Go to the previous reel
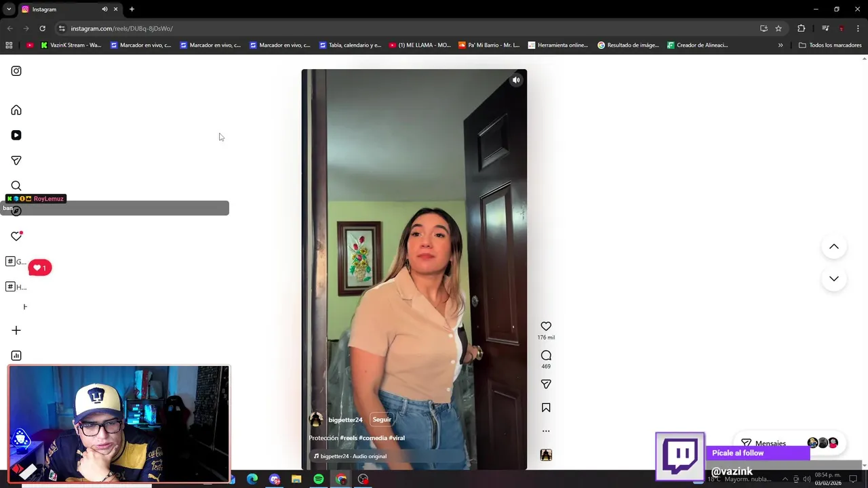 point(834,247)
